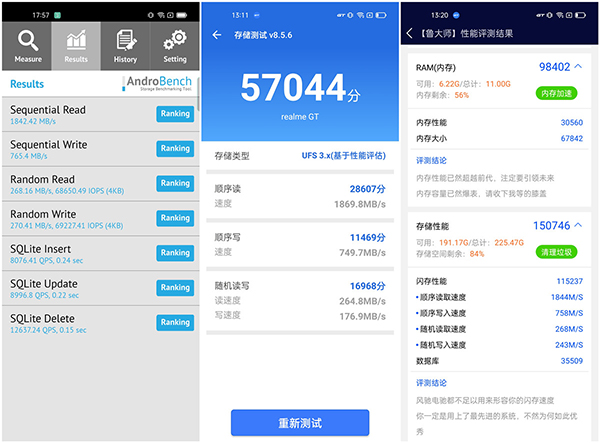Collapse the RAM(内存) score section

[x=580, y=67]
